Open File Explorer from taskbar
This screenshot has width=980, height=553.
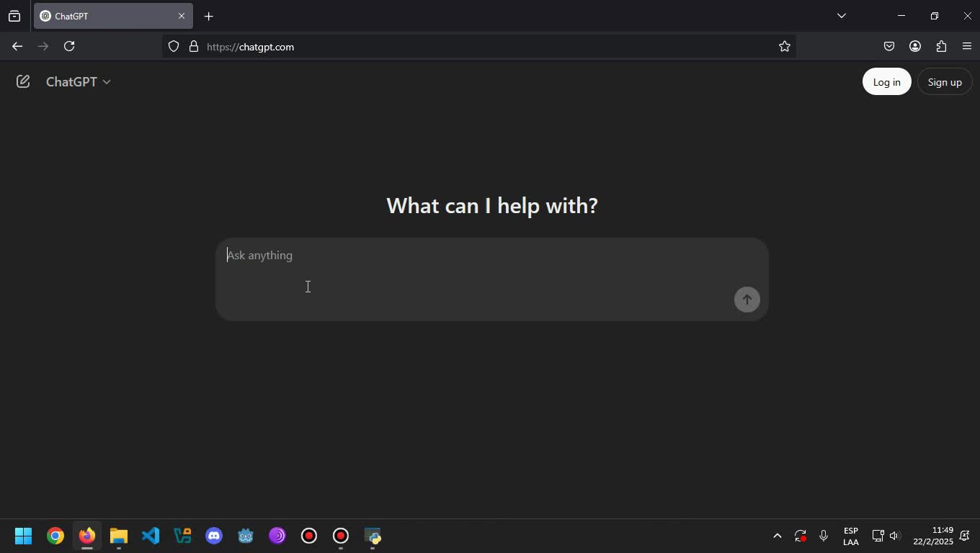(119, 536)
